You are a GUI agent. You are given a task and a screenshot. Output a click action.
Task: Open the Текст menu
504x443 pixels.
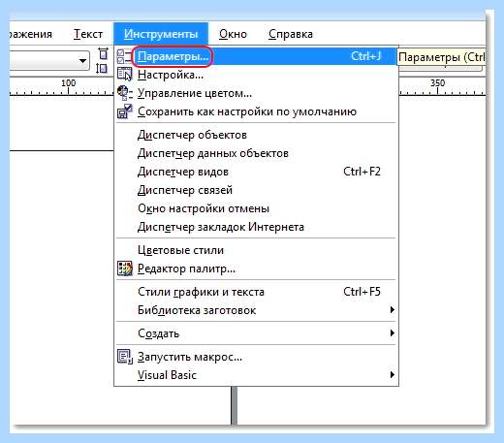[88, 34]
